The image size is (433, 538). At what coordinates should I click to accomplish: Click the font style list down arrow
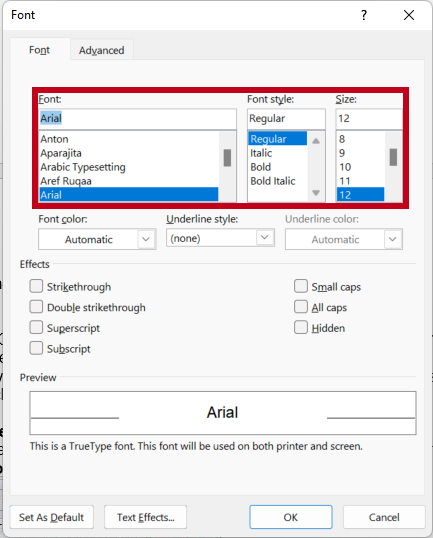tap(316, 193)
